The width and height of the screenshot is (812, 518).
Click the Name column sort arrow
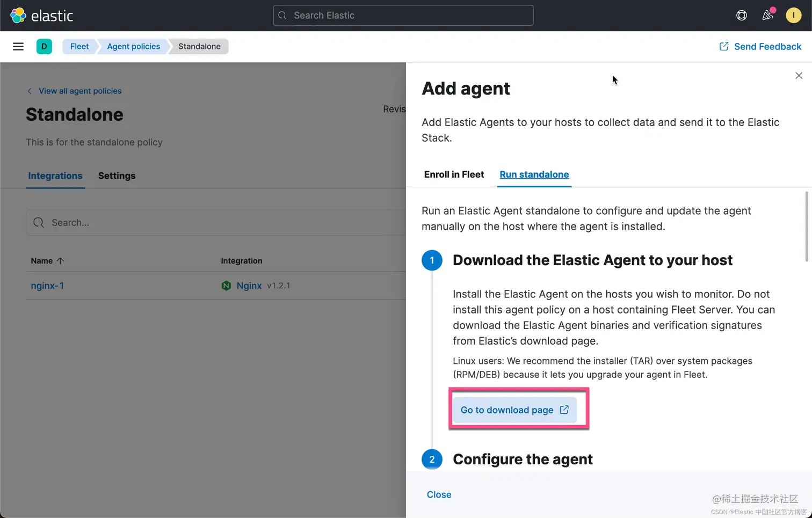60,261
